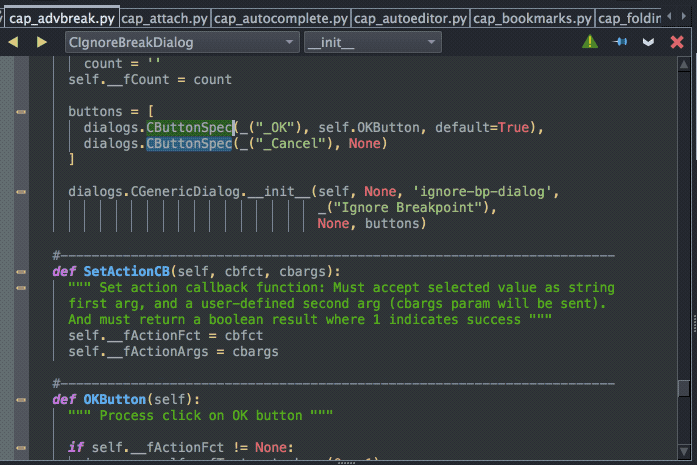
Task: Open the CIgnoreBreakDialog class dropdown
Action: click(x=182, y=42)
